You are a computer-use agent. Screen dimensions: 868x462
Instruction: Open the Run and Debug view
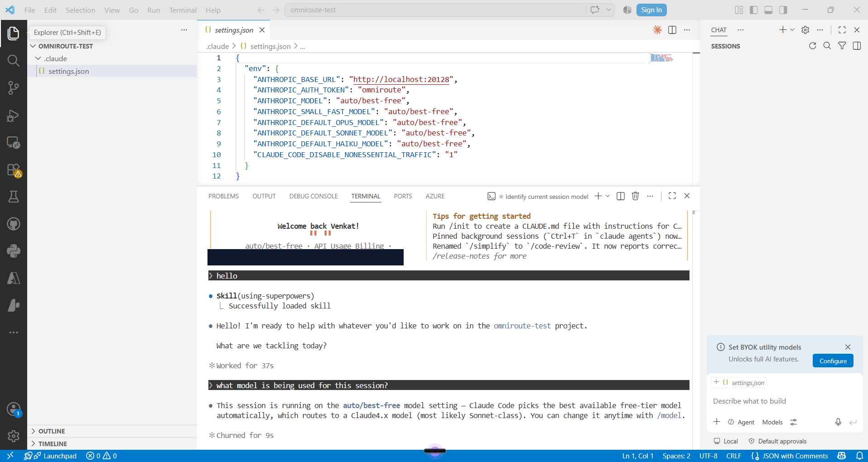13,115
